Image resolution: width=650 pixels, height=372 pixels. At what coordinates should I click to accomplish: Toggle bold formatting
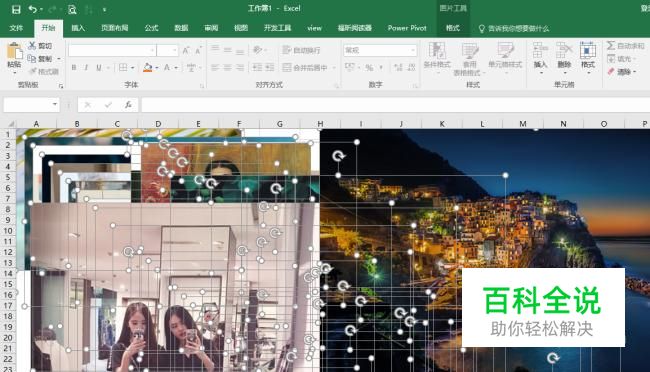(x=74, y=67)
